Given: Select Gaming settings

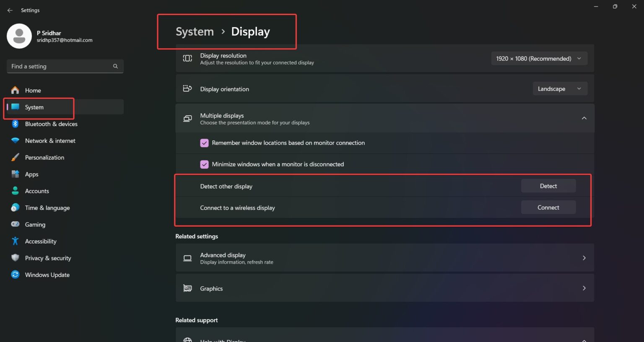Looking at the screenshot, I should pyautogui.click(x=35, y=224).
